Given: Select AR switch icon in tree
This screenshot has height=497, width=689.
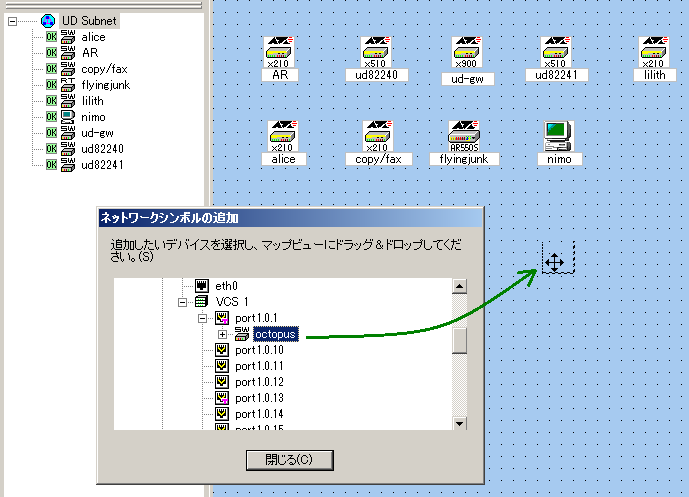Looking at the screenshot, I should 68,53.
